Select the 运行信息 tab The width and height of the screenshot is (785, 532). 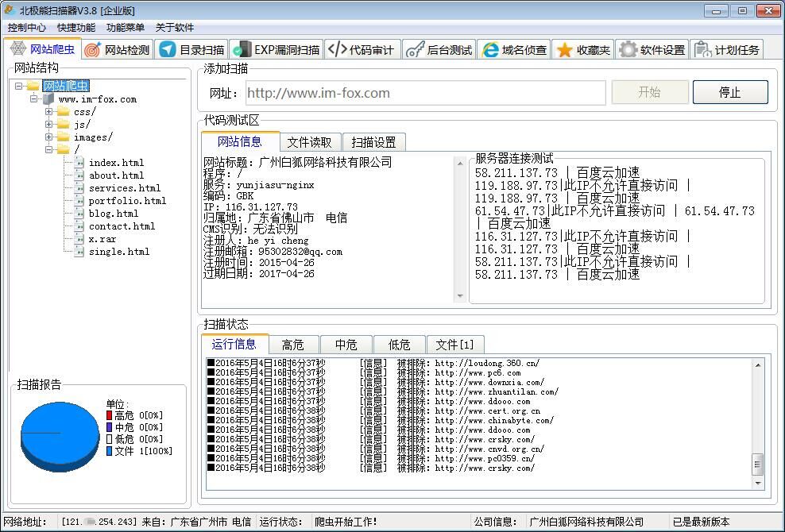(x=234, y=344)
